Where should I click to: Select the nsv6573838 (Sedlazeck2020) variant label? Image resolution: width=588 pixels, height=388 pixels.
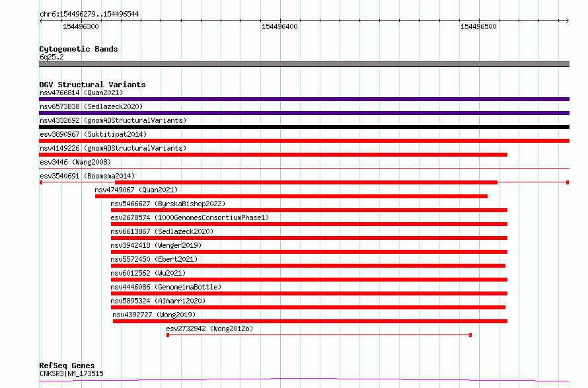[x=91, y=106]
